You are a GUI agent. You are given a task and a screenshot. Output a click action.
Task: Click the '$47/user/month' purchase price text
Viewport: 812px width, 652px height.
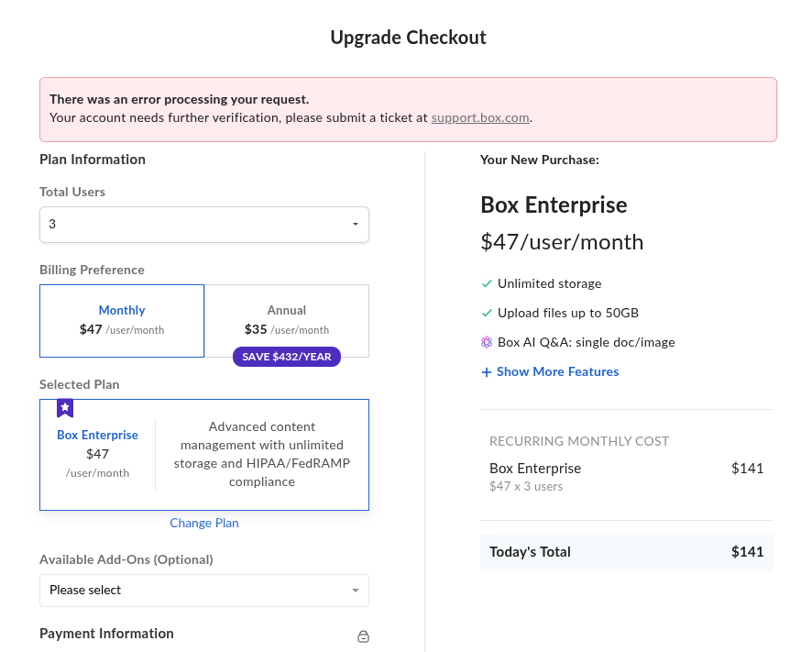point(562,242)
